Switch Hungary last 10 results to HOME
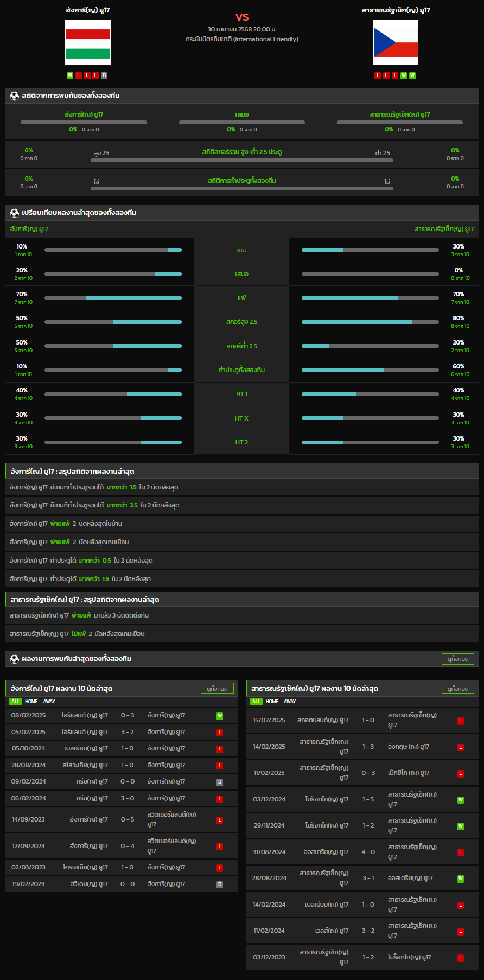 pos(31,702)
